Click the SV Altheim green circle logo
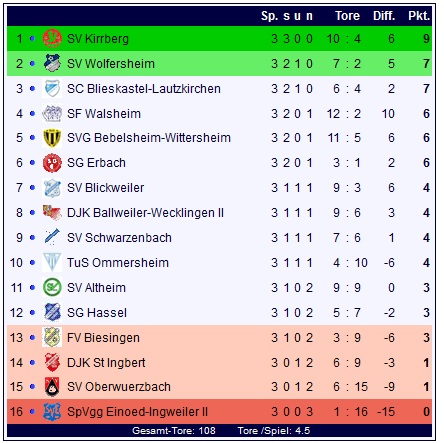 pyautogui.click(x=52, y=287)
